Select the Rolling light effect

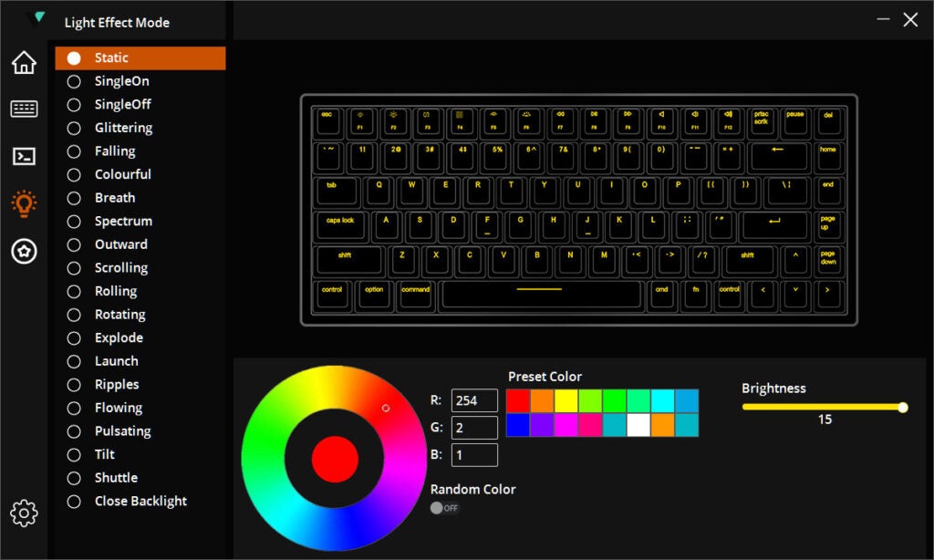point(140,291)
